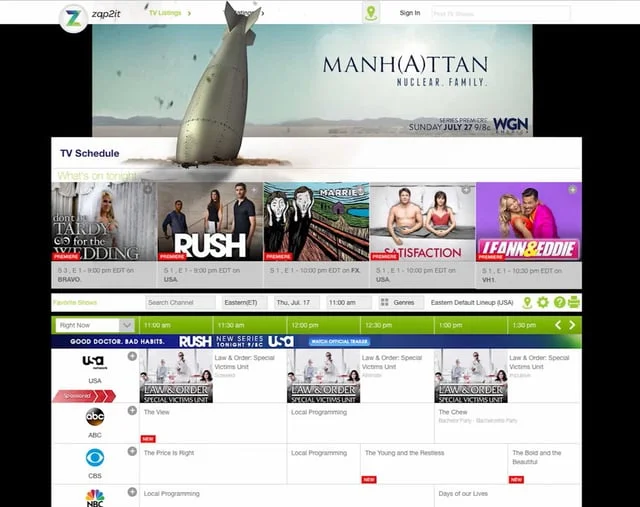Focus the Search Channel field
The height and width of the screenshot is (507, 640).
click(180, 302)
